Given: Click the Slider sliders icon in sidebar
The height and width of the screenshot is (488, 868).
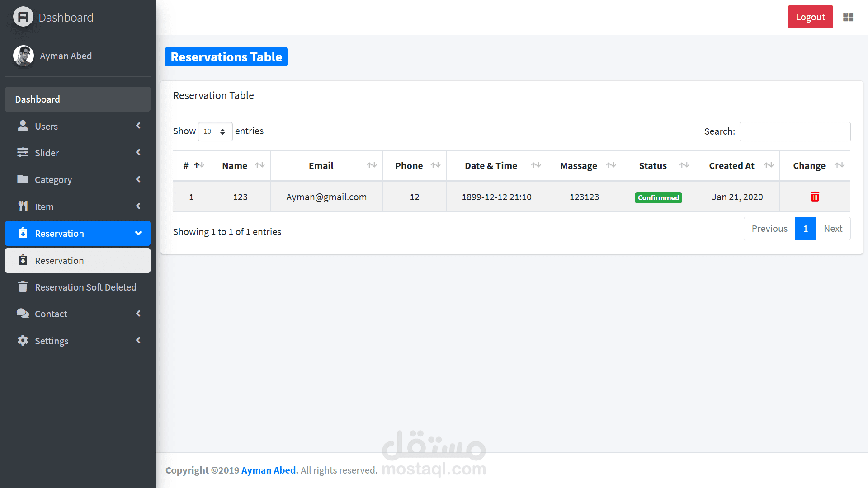Looking at the screenshot, I should pyautogui.click(x=23, y=153).
